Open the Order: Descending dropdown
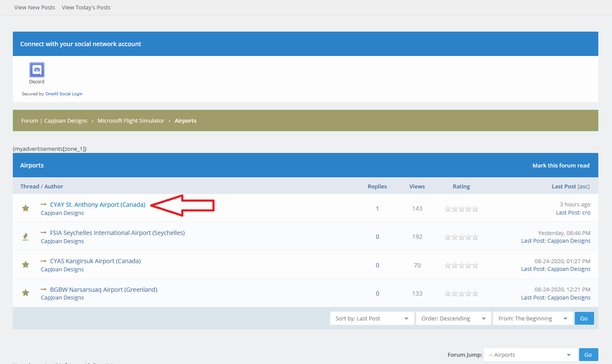The image size is (612, 364). click(x=454, y=318)
